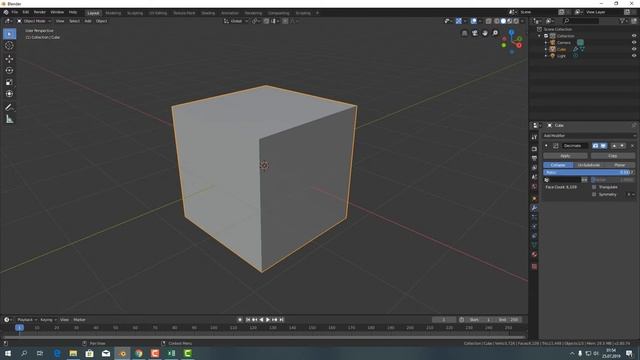Switch to the Modeling workspace tab
The height and width of the screenshot is (360, 640).
tap(113, 13)
